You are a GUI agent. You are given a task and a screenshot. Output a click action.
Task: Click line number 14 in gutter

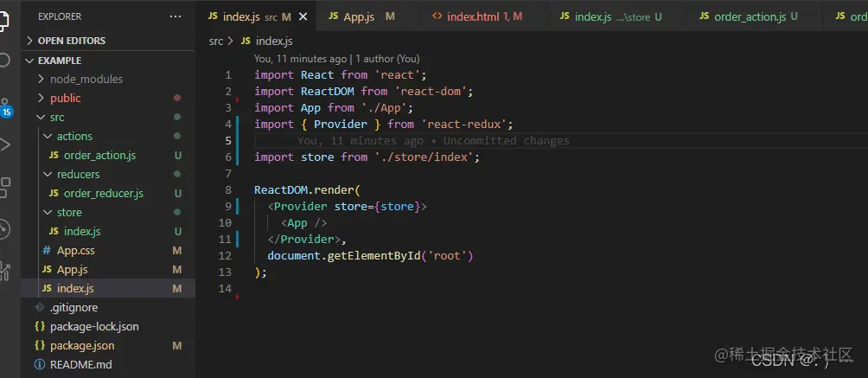[227, 288]
